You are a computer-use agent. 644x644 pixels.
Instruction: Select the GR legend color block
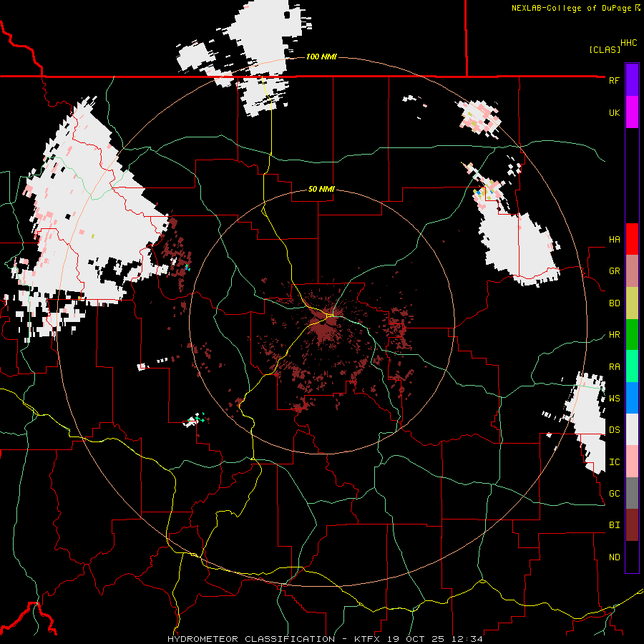tap(632, 270)
